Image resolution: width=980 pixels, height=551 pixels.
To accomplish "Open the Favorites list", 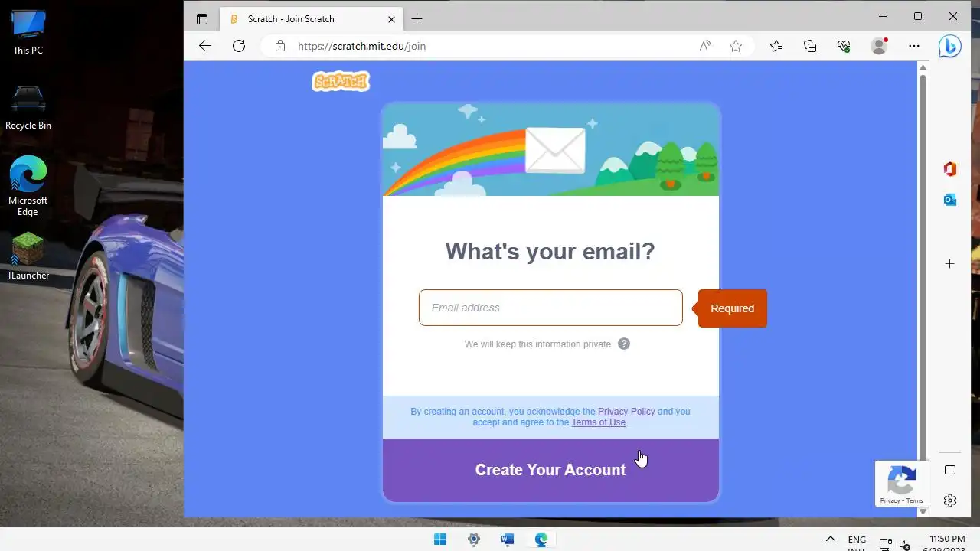I will (776, 46).
